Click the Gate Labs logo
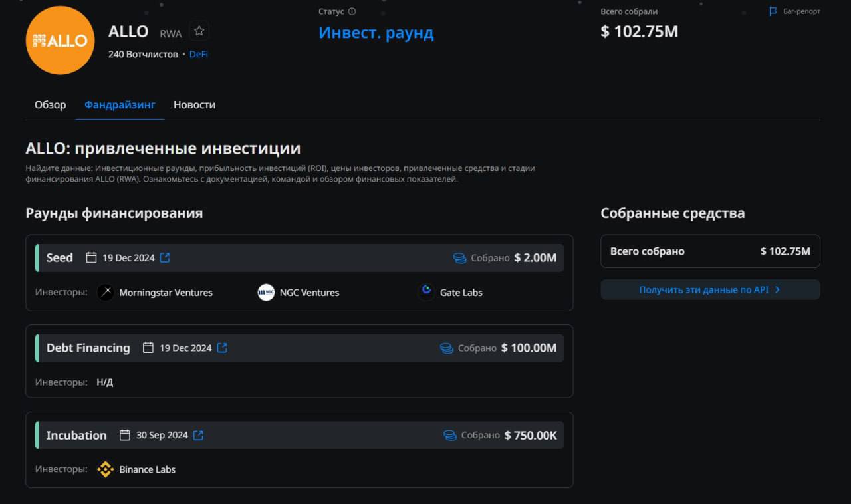The height and width of the screenshot is (504, 851). [x=426, y=292]
